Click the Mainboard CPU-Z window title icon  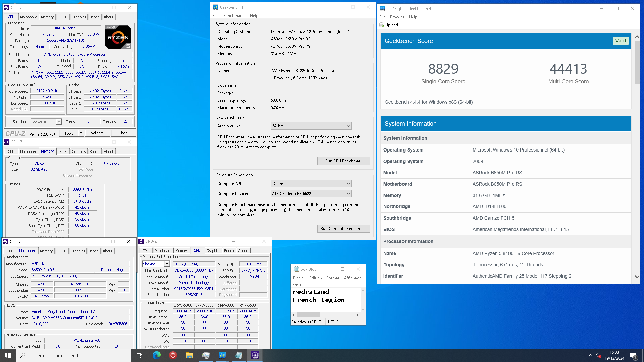(5, 241)
